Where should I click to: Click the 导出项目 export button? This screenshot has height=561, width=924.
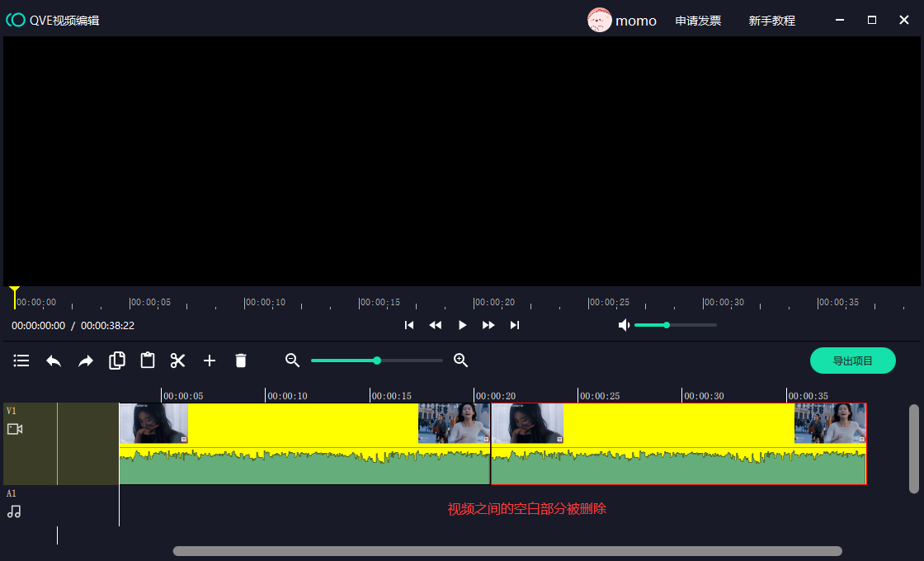point(852,361)
